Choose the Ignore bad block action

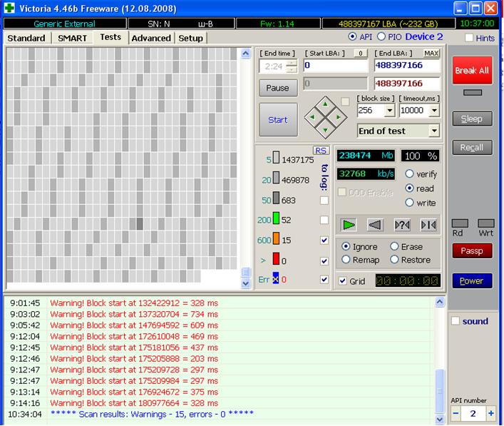pos(346,246)
